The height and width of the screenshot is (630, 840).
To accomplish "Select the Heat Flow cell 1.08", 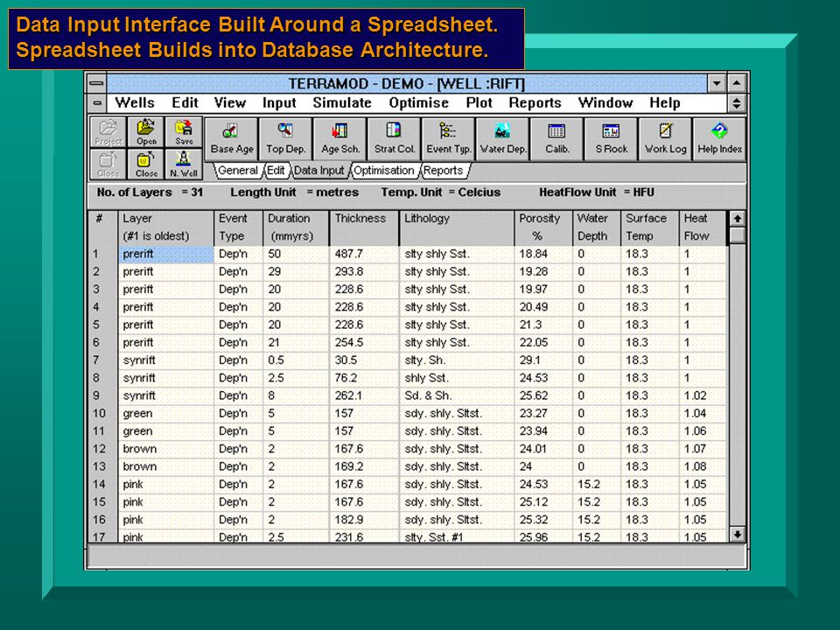I will pyautogui.click(x=703, y=466).
